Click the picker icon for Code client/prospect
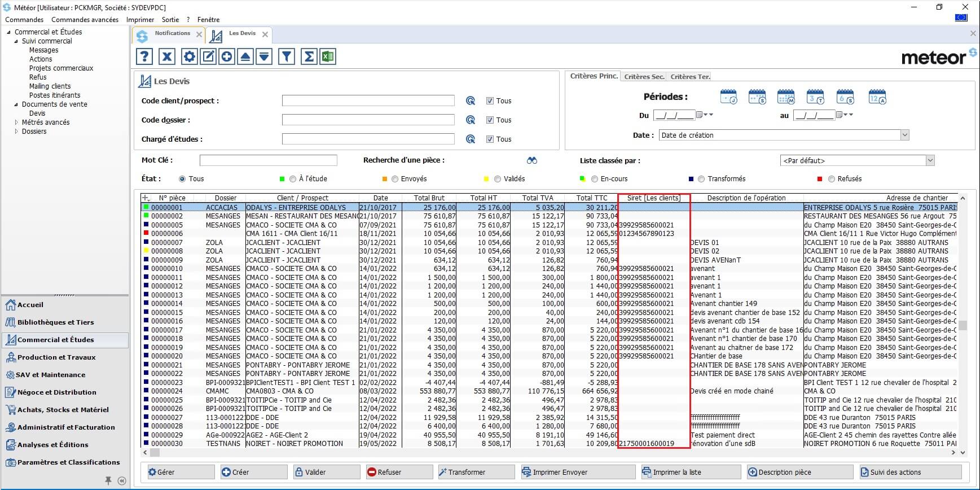980x490 pixels. click(x=470, y=101)
